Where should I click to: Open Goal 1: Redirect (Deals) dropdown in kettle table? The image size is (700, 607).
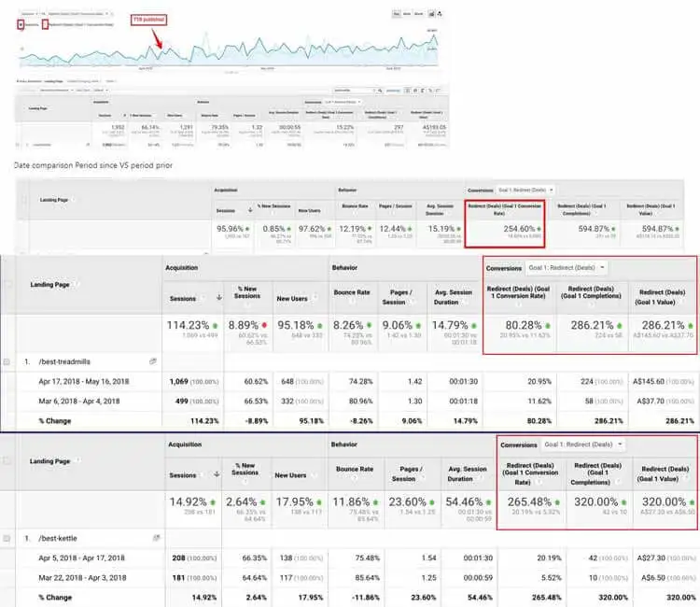(x=583, y=445)
